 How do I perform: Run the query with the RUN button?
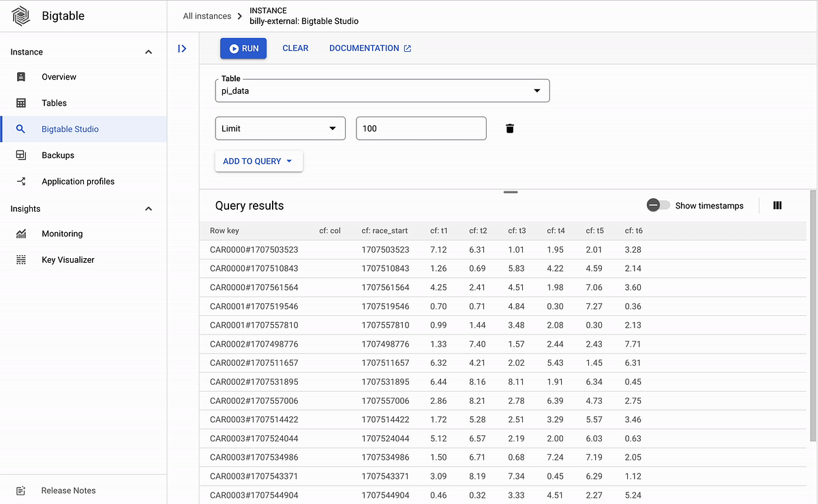243,48
